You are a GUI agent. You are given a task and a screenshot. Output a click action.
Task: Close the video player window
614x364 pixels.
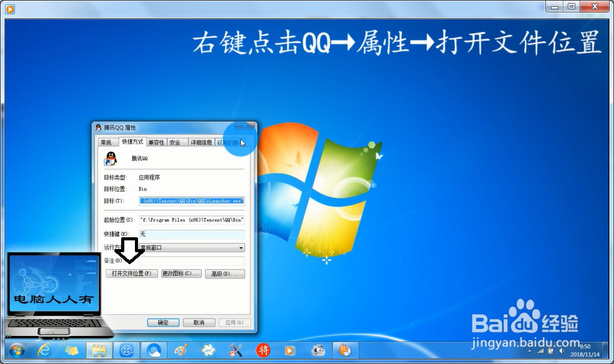click(595, 6)
